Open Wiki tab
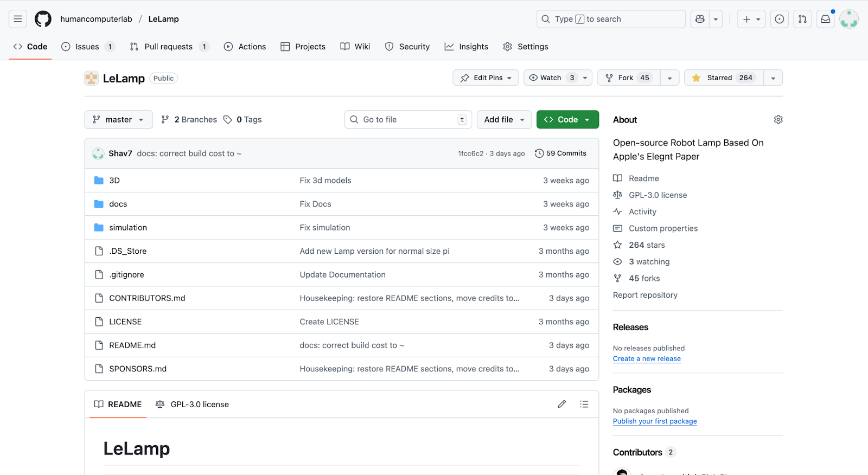 point(355,47)
